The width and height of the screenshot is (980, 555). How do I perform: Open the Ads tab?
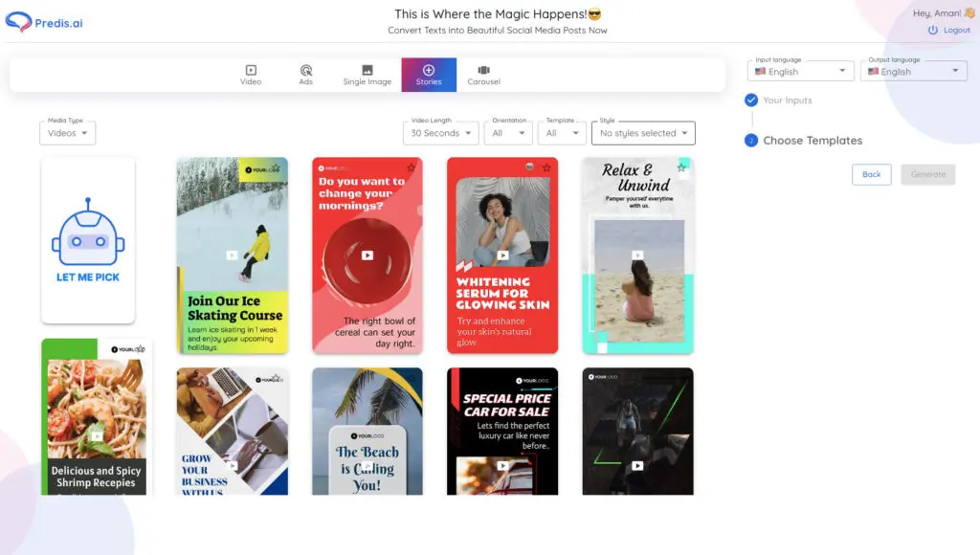pos(305,75)
